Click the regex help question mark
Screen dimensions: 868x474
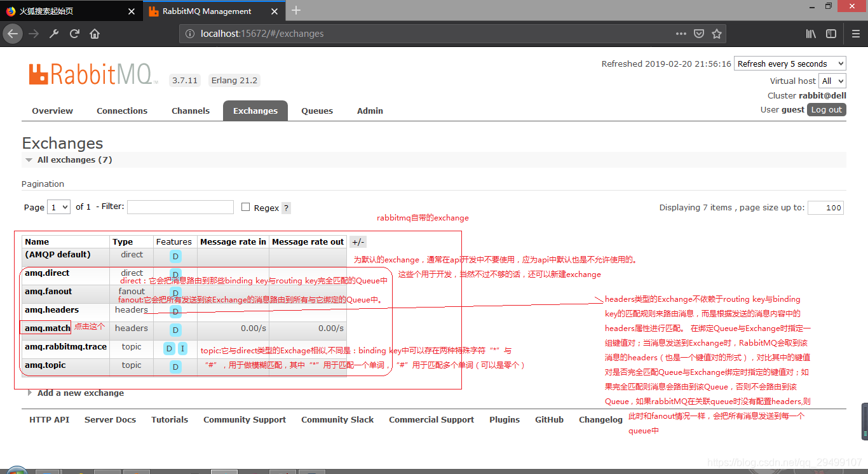[x=286, y=208]
